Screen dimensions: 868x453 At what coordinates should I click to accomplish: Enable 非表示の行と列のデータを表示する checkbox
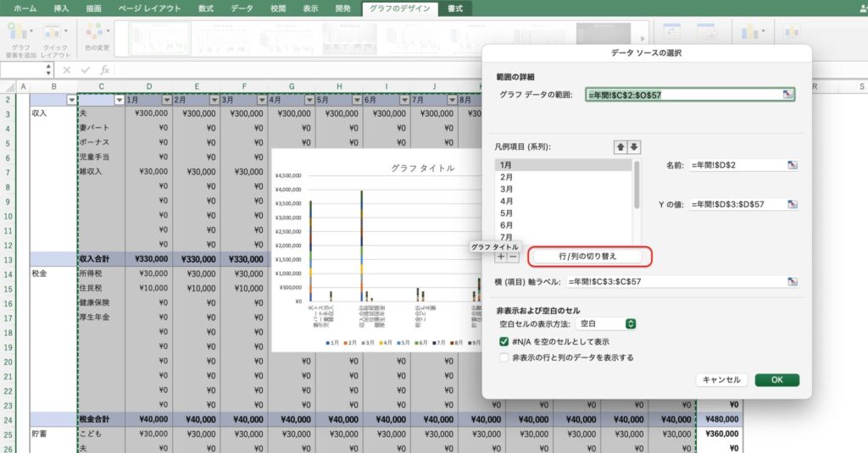coord(504,357)
